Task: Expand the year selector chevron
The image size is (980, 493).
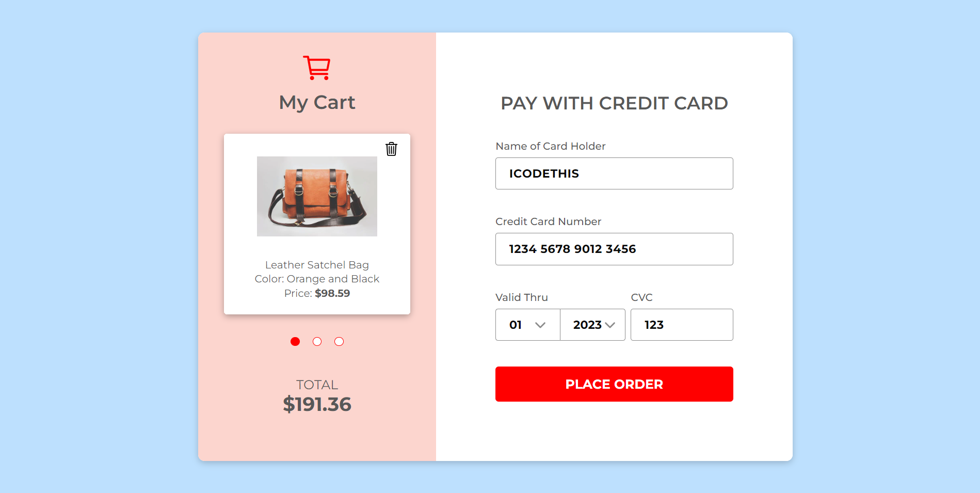Action: tap(611, 325)
